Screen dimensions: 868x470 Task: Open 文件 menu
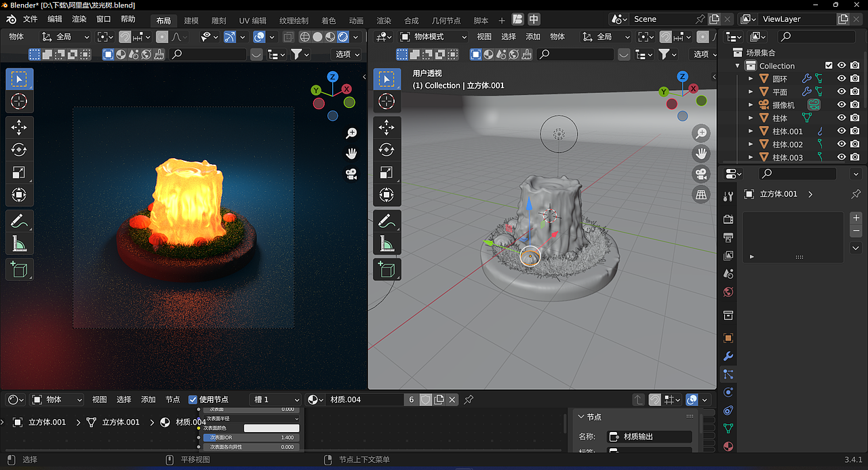30,20
